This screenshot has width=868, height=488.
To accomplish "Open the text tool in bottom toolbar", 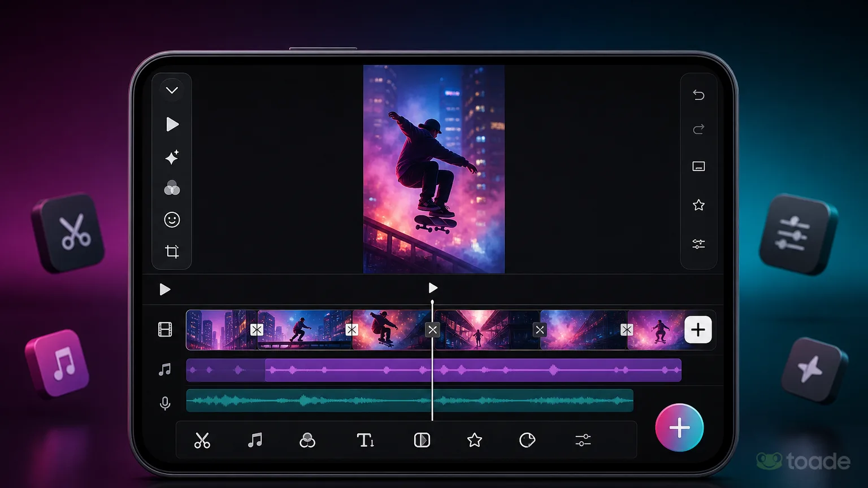I will [365, 440].
